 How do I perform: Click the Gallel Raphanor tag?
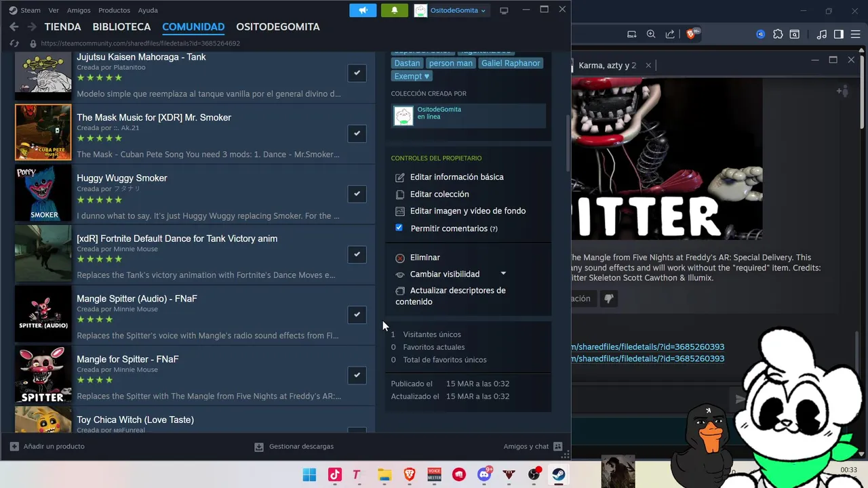click(x=511, y=63)
